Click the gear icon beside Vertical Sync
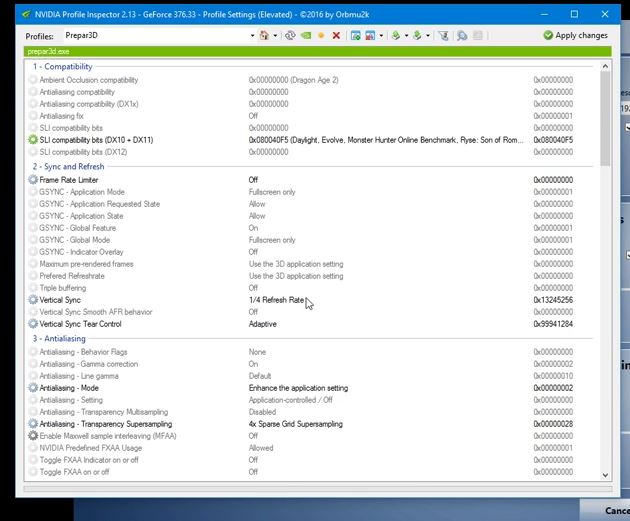The image size is (630, 521). (33, 300)
